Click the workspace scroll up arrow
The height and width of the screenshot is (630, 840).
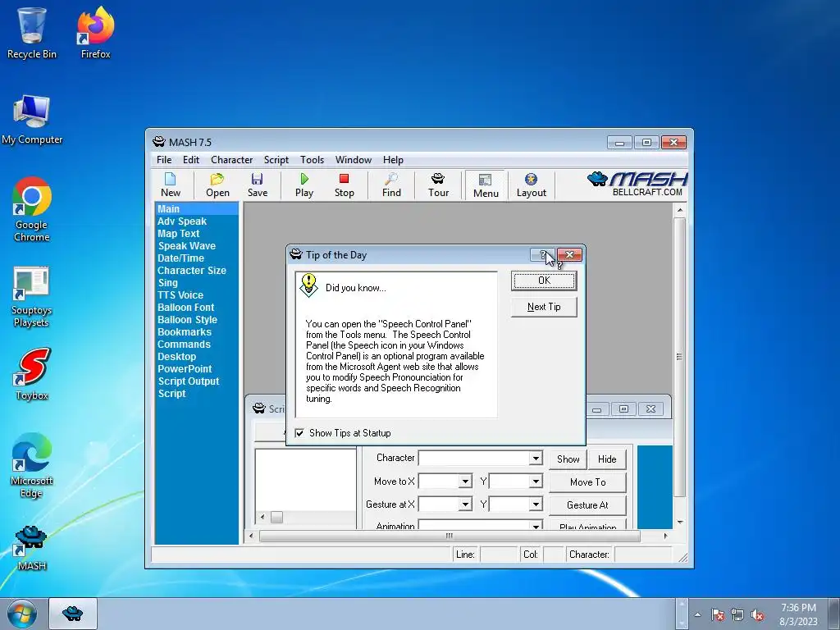679,209
